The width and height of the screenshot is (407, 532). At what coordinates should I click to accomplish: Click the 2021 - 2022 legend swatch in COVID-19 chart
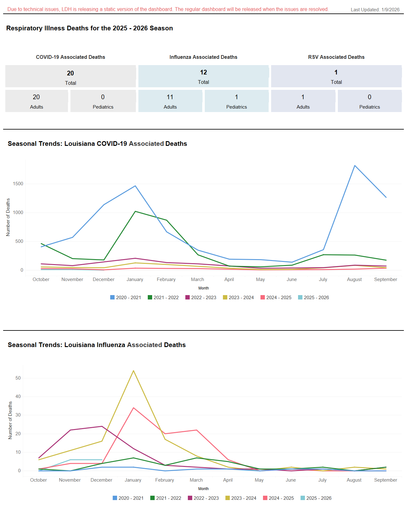(x=150, y=297)
